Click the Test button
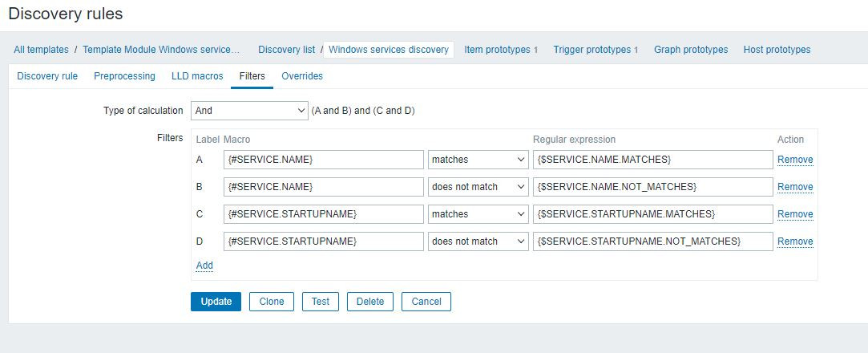Viewport: 868px width, 353px height. pyautogui.click(x=320, y=302)
